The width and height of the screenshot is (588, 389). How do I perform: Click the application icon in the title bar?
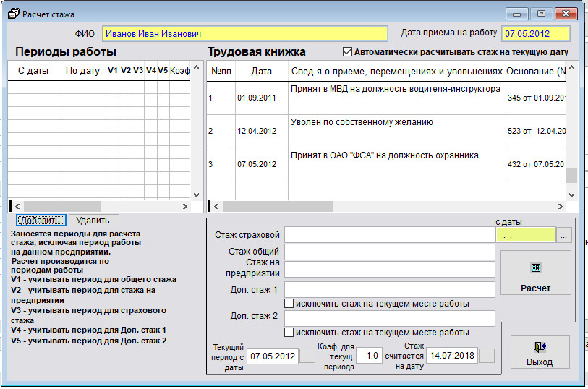14,14
